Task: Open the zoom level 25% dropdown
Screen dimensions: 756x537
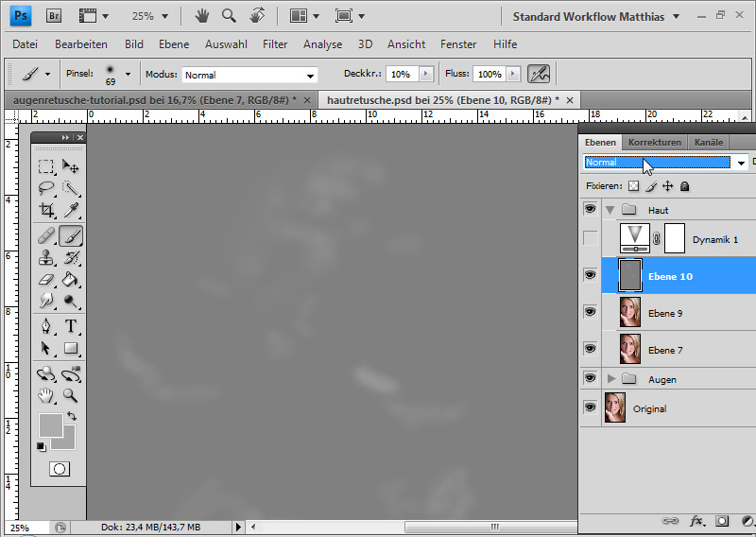Action: pyautogui.click(x=164, y=16)
